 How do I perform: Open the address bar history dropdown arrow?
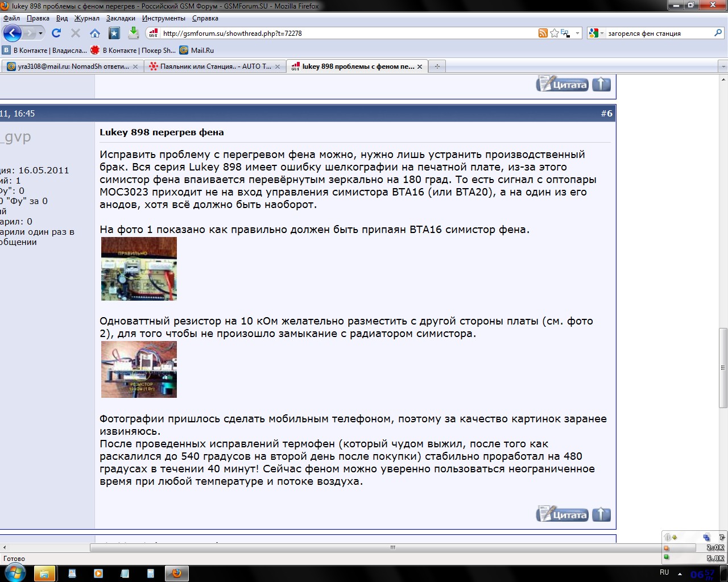[x=577, y=33]
